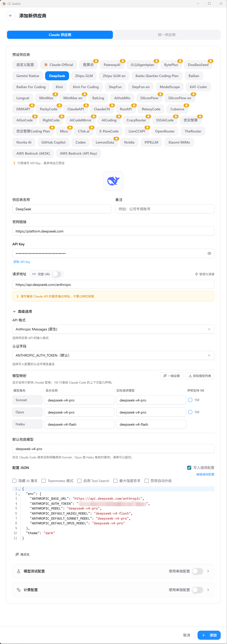Select the Xiaomi MiMo preset
The image size is (227, 644).
(x=179, y=142)
